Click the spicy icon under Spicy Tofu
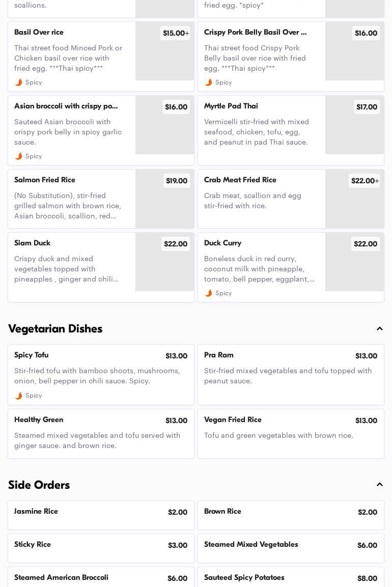This screenshot has width=392, height=587. click(19, 396)
